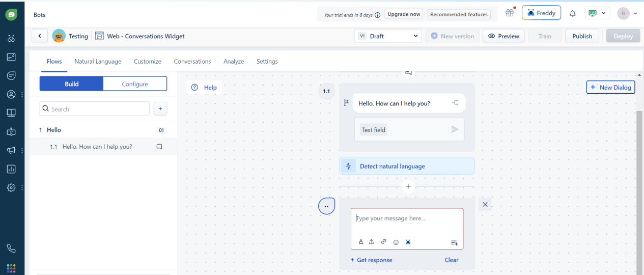Image resolution: width=644 pixels, height=275 pixels.
Task: Switch to Configure mode
Action: point(135,84)
